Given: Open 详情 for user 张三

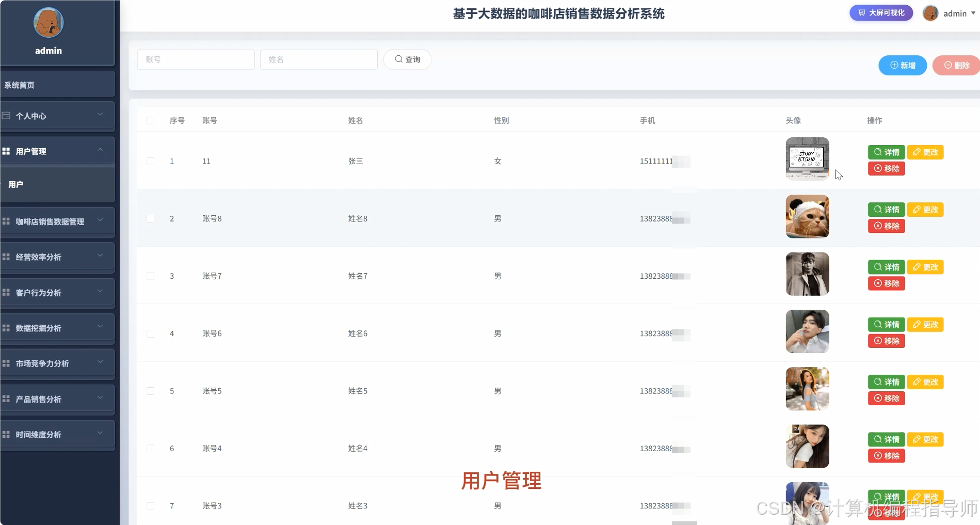Looking at the screenshot, I should click(886, 152).
